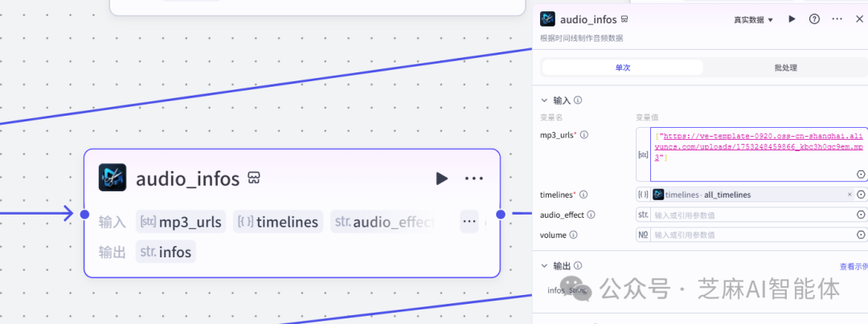Screen dimensions: 868x324
Task: Select the left input port of audio_infos node
Action: (84, 215)
